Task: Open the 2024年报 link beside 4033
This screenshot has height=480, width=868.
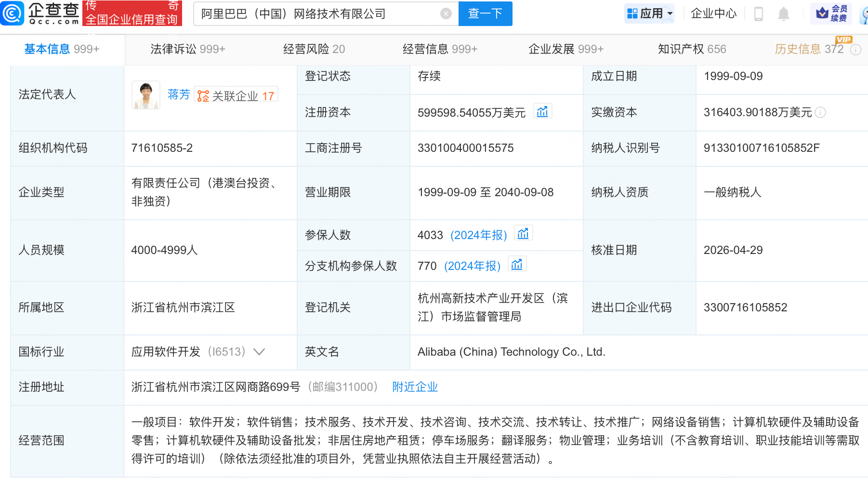Action: click(479, 235)
